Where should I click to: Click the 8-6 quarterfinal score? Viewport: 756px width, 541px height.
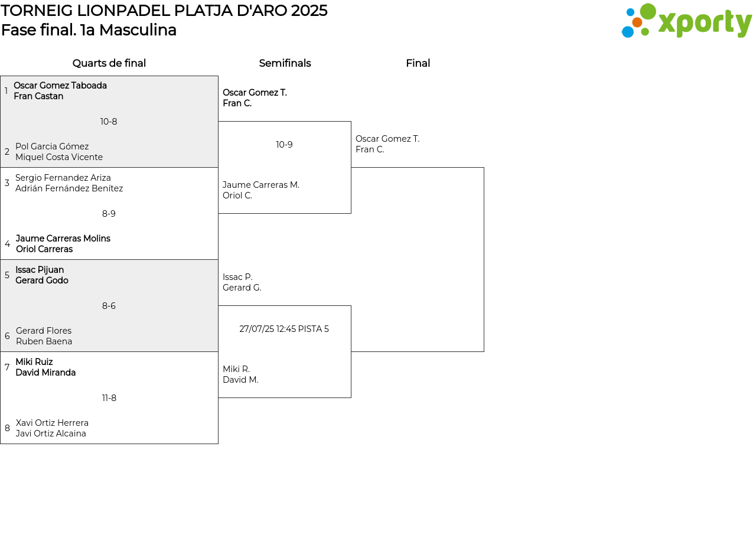pyautogui.click(x=109, y=306)
